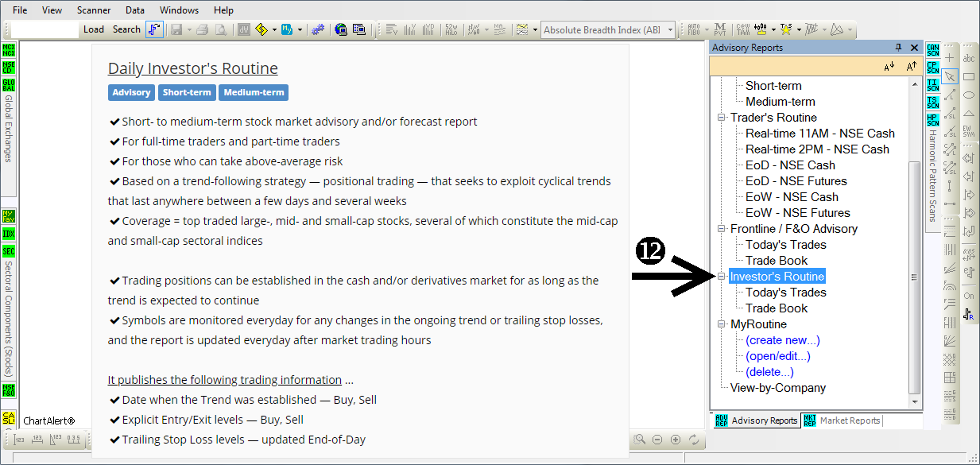Select the crosshair cursor tool

(x=950, y=58)
